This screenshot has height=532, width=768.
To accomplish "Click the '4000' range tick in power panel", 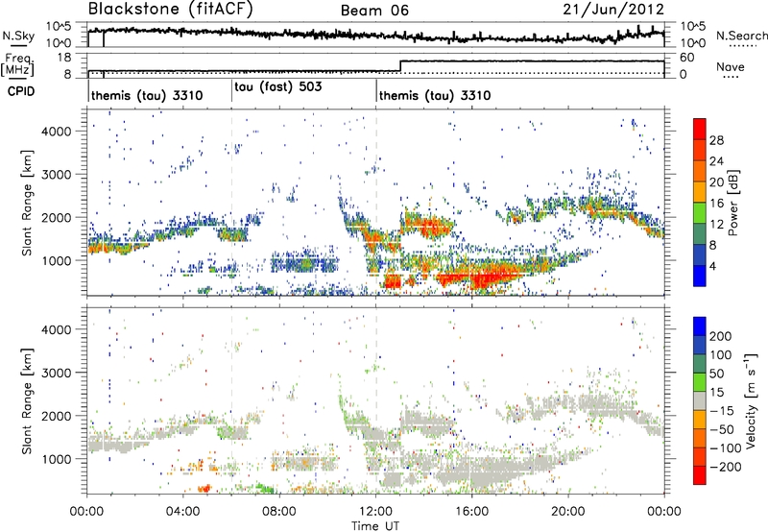I will coord(56,132).
